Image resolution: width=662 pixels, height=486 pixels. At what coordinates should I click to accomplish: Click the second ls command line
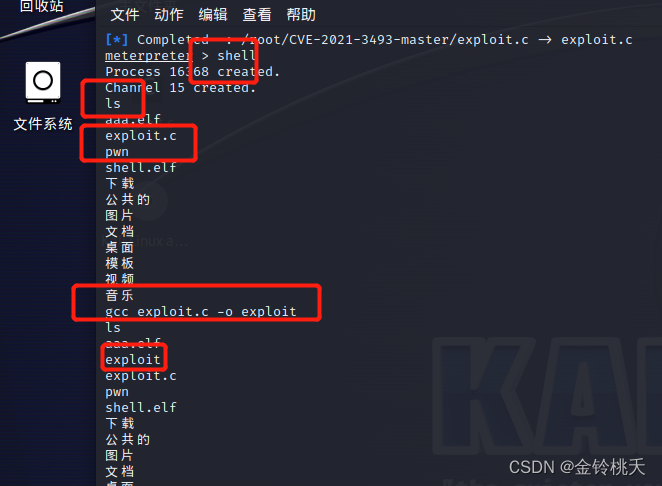pos(113,328)
